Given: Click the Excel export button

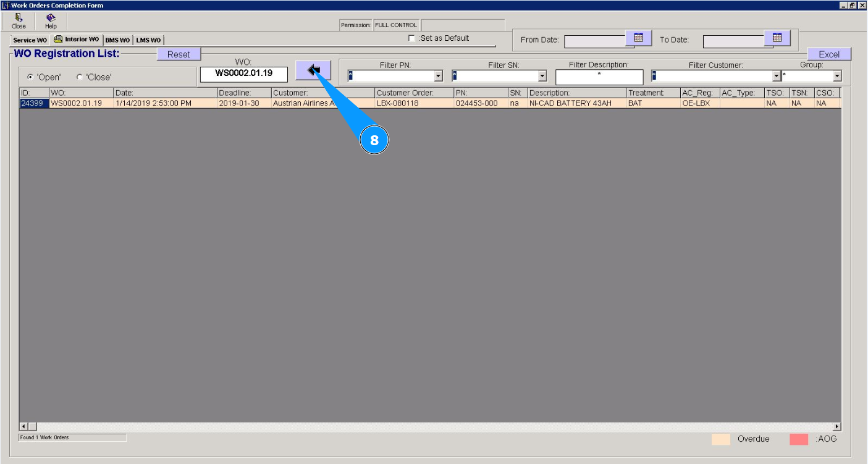Looking at the screenshot, I should (829, 54).
